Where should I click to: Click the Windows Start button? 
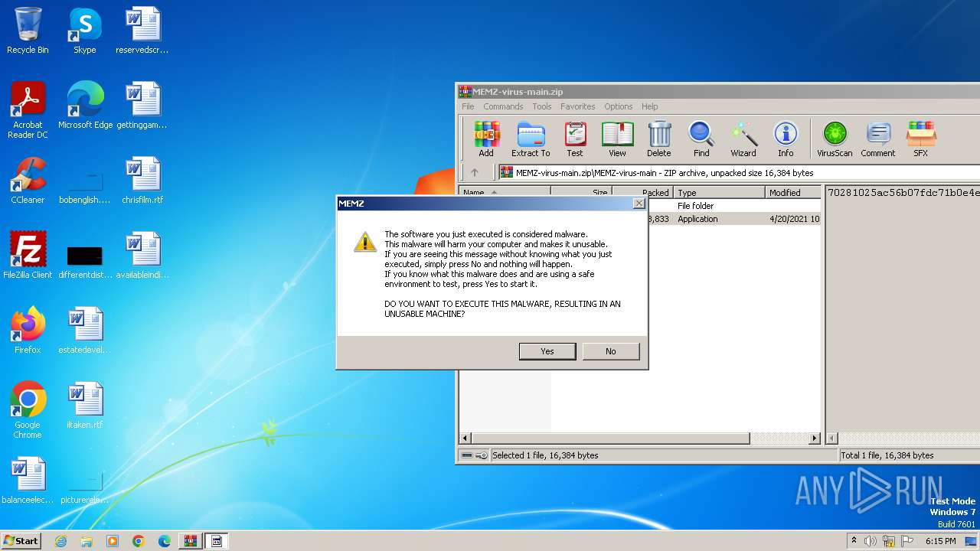pos(21,540)
